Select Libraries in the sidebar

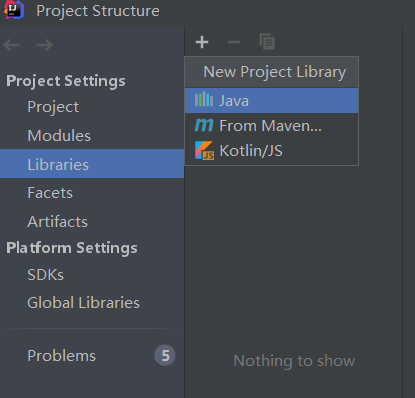point(92,164)
